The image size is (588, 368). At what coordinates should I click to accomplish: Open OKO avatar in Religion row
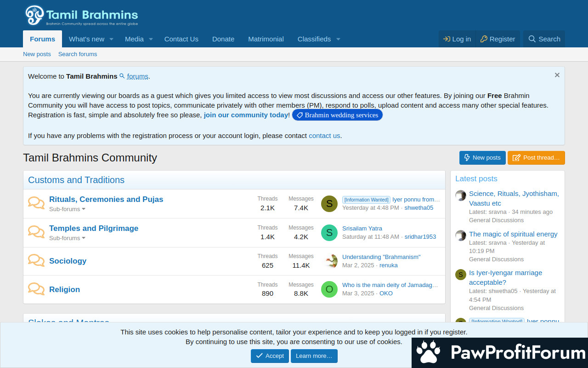(329, 289)
